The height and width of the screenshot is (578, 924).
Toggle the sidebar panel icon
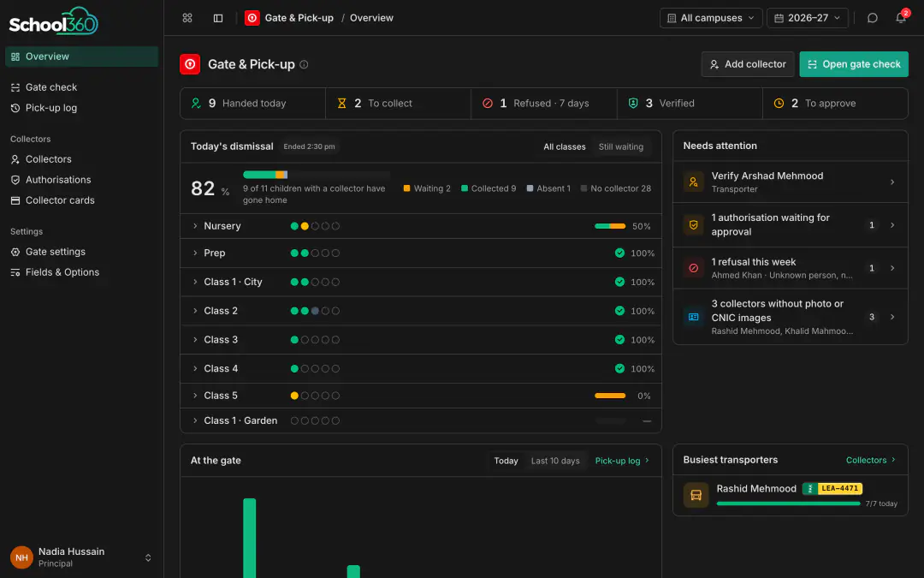pyautogui.click(x=218, y=18)
